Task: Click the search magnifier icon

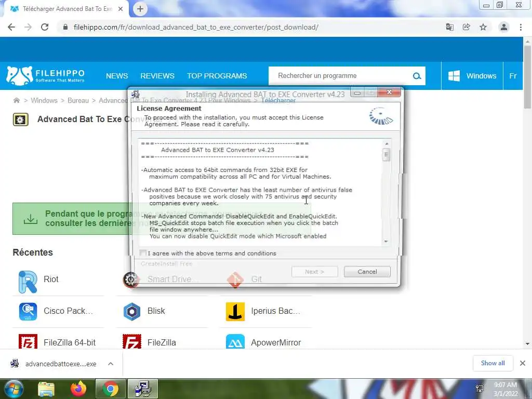Action: [417, 76]
